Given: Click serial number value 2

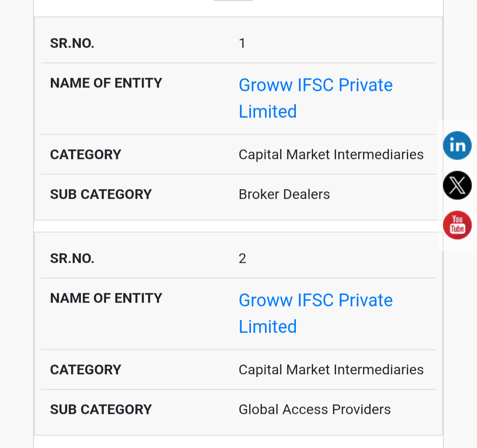Looking at the screenshot, I should [x=242, y=258].
